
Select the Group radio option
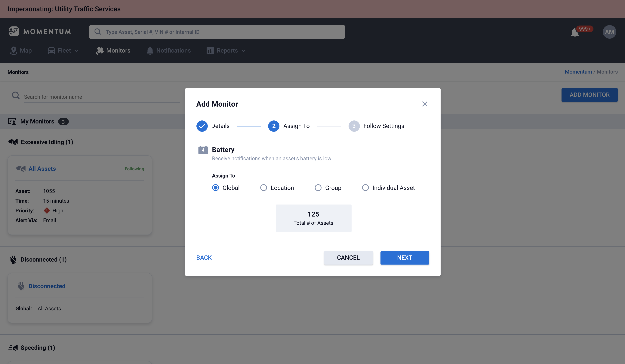click(318, 188)
